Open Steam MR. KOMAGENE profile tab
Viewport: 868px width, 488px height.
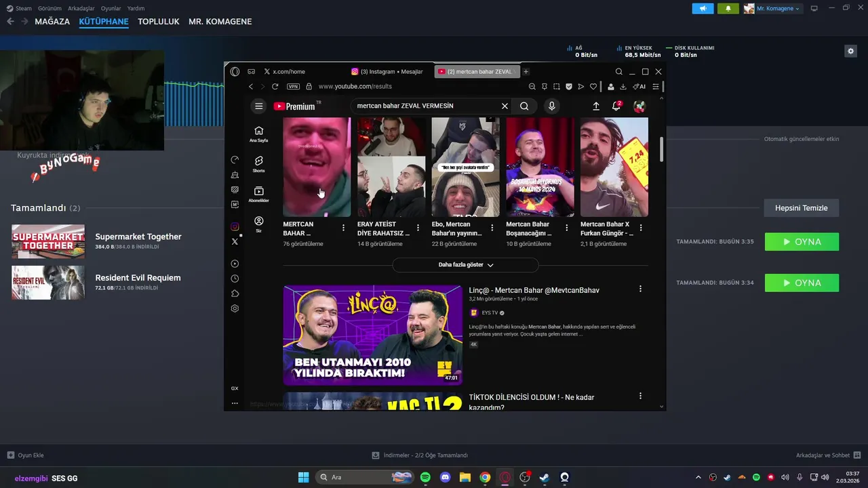[220, 21]
